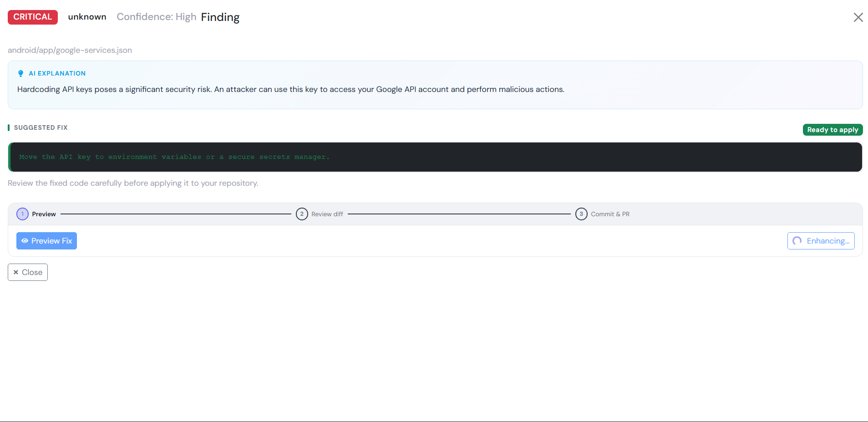Switch to the Review diff step label
This screenshot has height=422, width=868.
click(327, 214)
